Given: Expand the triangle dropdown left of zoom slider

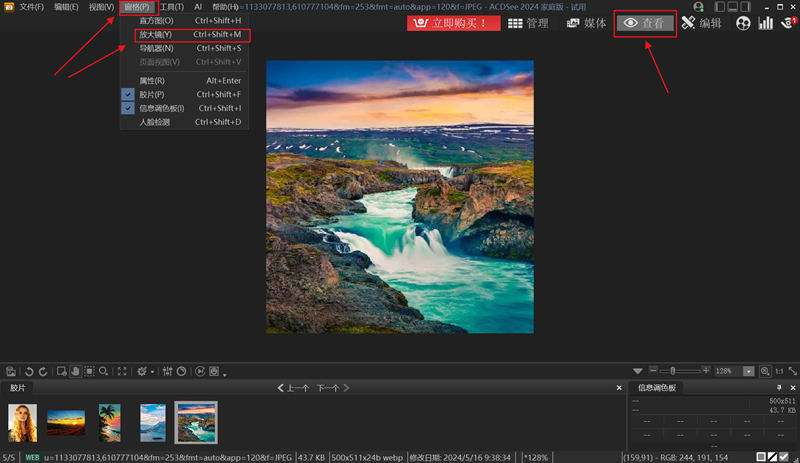Looking at the screenshot, I should point(637,371).
